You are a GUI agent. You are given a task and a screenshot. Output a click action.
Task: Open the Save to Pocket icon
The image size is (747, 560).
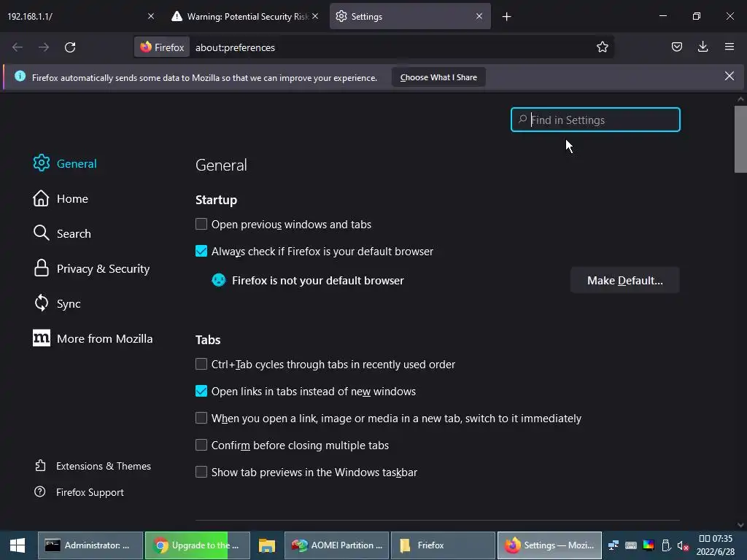676,47
